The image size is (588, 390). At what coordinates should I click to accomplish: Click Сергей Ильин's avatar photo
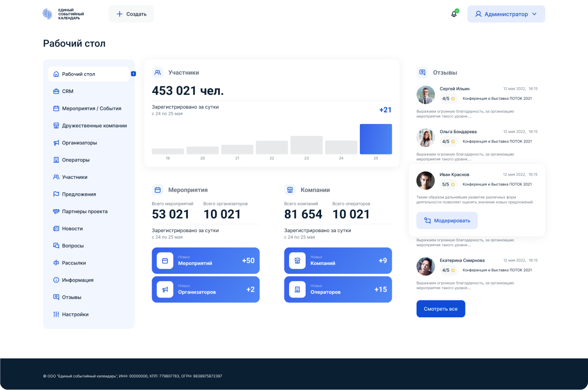[425, 95]
